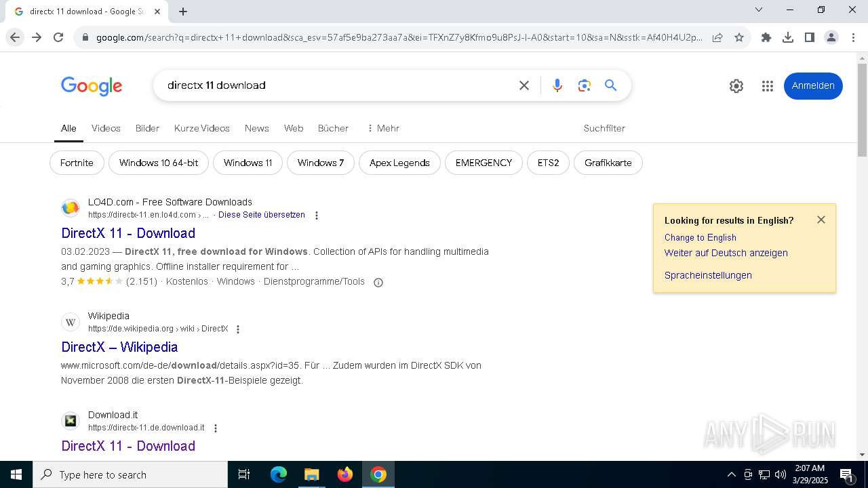The image size is (868, 488).
Task: Open the Google apps grid
Action: (768, 86)
